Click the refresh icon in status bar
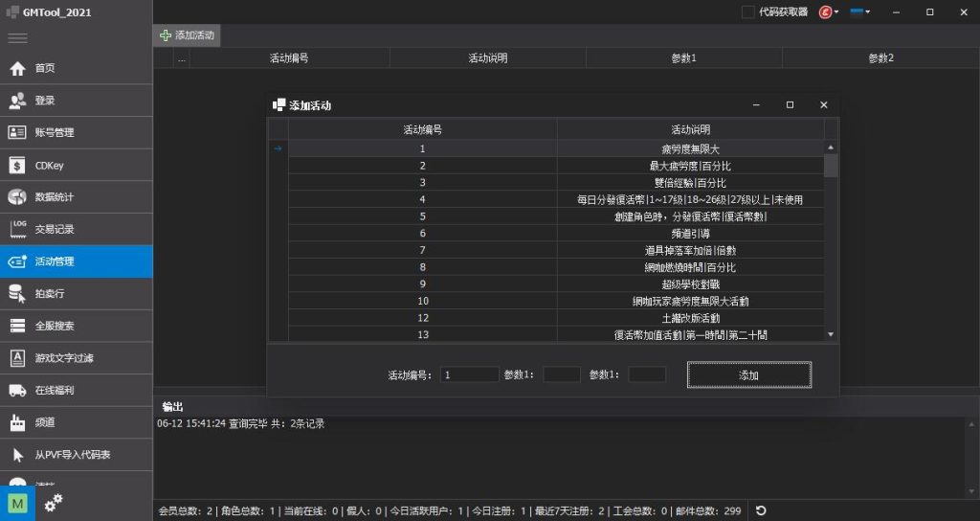The image size is (980, 521). pyautogui.click(x=761, y=511)
